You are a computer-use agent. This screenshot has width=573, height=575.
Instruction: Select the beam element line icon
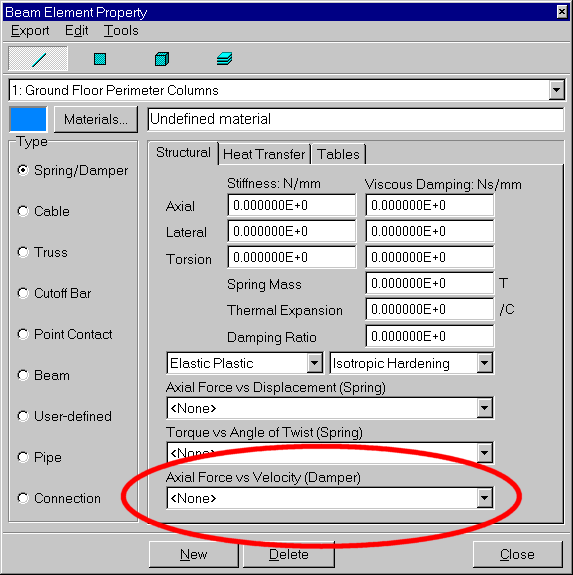[38, 59]
